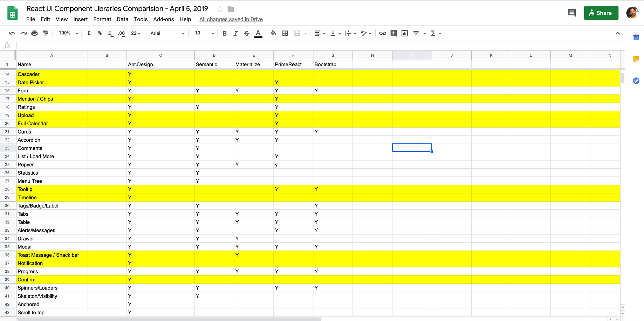
Task: Open the zoom 100% dropdown
Action: click(x=68, y=33)
